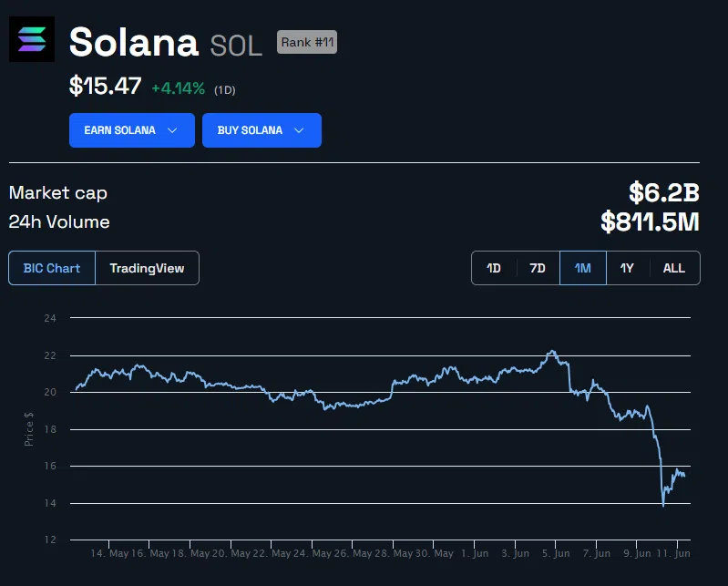Expand the Earn Solana dropdown
Image resolution: width=728 pixels, height=586 pixels.
point(131,130)
